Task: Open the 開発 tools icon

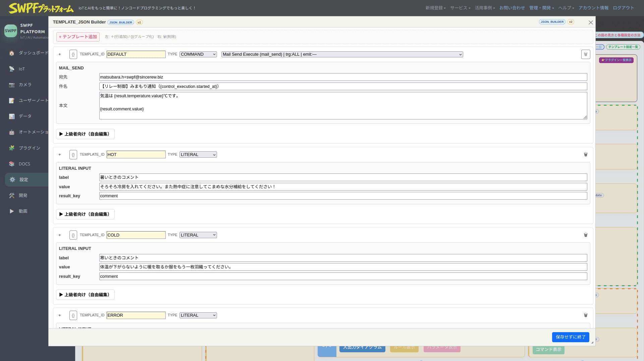Action: pos(12,195)
